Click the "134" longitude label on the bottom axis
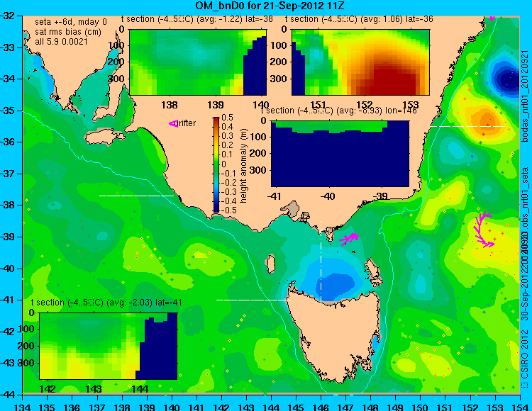Image resolution: width=532 pixels, height=411 pixels. [23, 407]
